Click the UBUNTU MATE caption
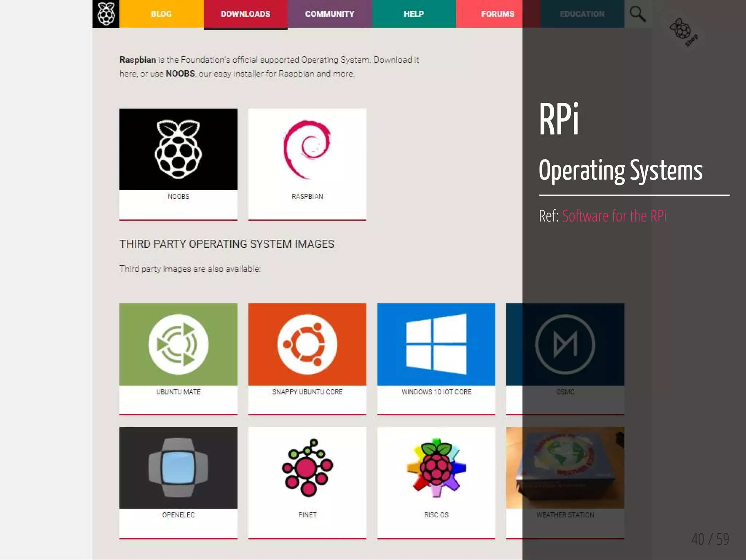 click(178, 392)
